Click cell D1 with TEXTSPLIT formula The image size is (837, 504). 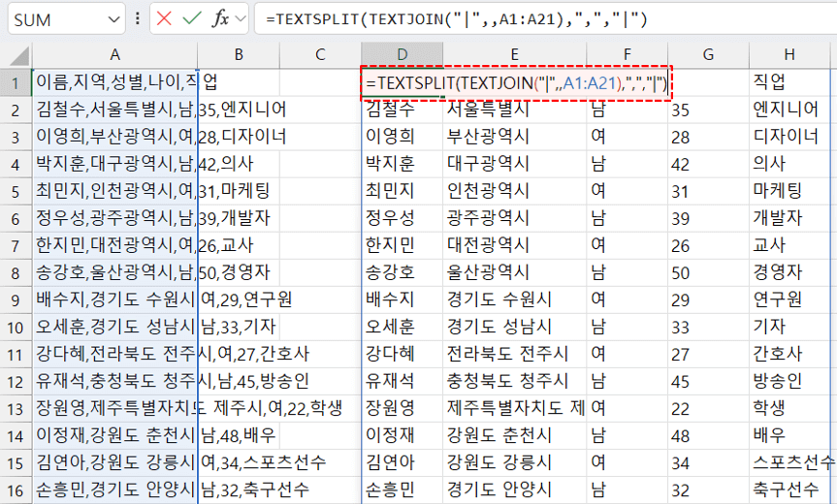[516, 82]
